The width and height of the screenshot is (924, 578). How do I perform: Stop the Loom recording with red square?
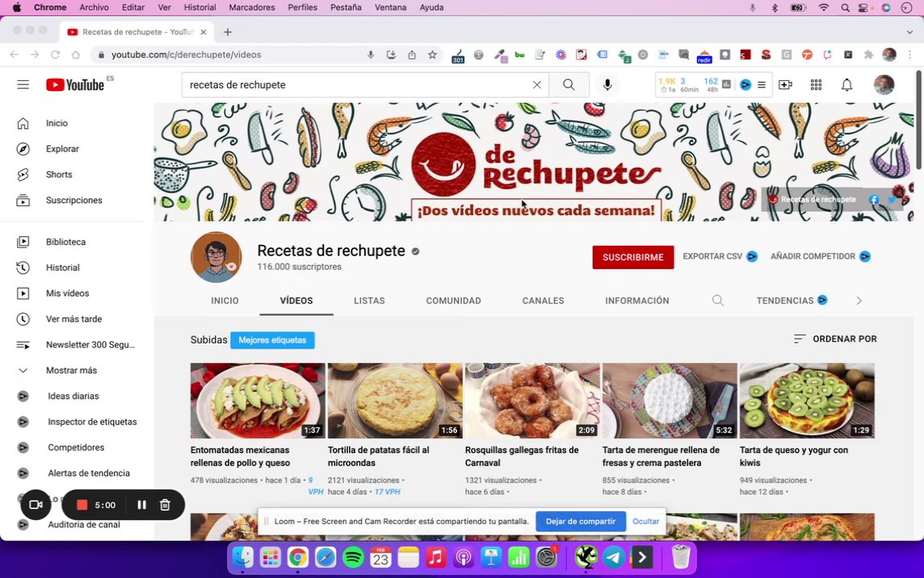point(82,505)
